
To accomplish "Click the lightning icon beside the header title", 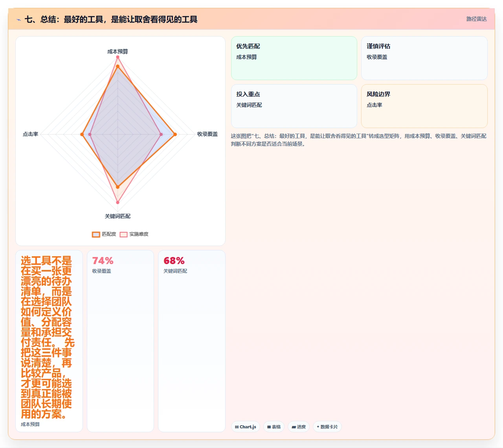I will click(x=18, y=20).
